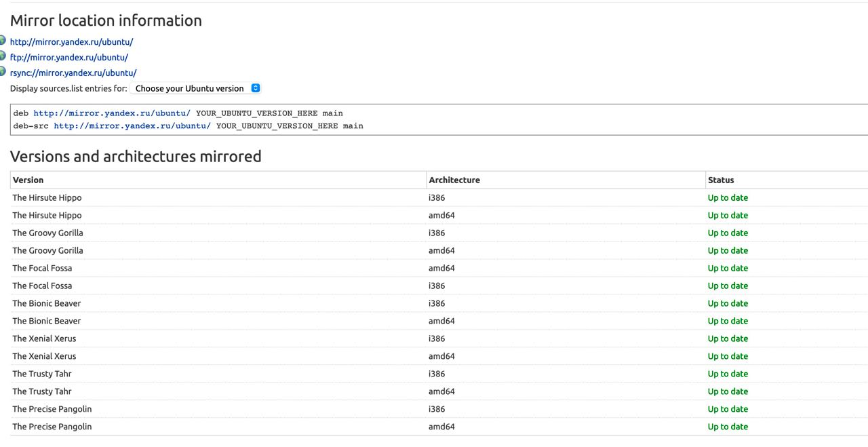The height and width of the screenshot is (447, 868).
Task: Click YOUR_UBUNTU_VERSION_HERE in the deb line
Action: (257, 113)
